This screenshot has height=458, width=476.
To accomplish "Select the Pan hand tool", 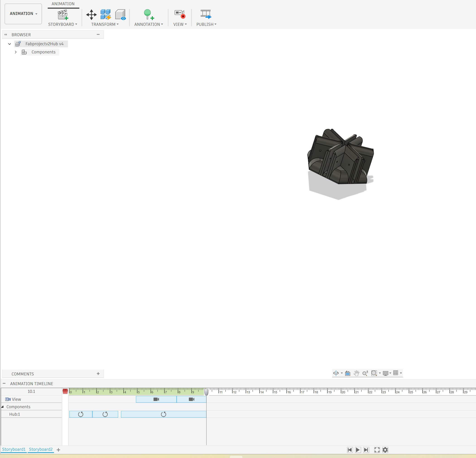I will [356, 373].
